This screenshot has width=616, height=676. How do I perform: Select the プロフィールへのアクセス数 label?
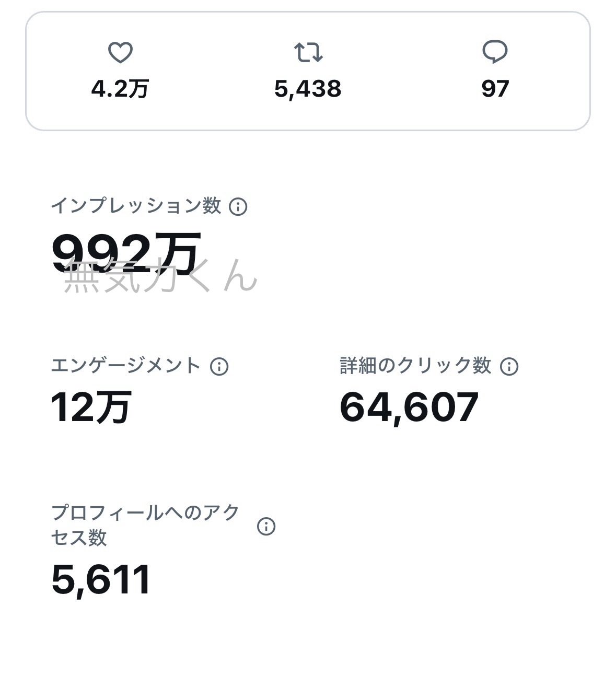145,525
